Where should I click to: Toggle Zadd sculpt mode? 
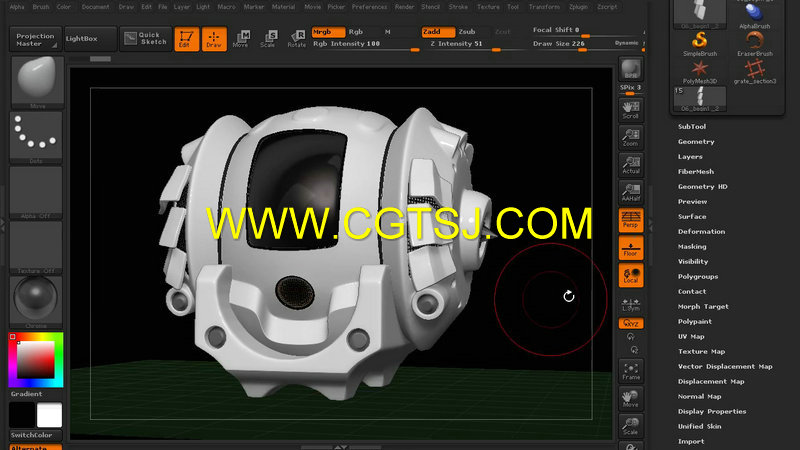(438, 32)
